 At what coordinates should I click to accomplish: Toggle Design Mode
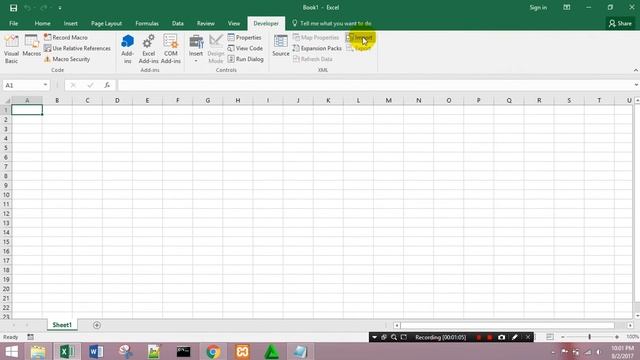point(216,49)
